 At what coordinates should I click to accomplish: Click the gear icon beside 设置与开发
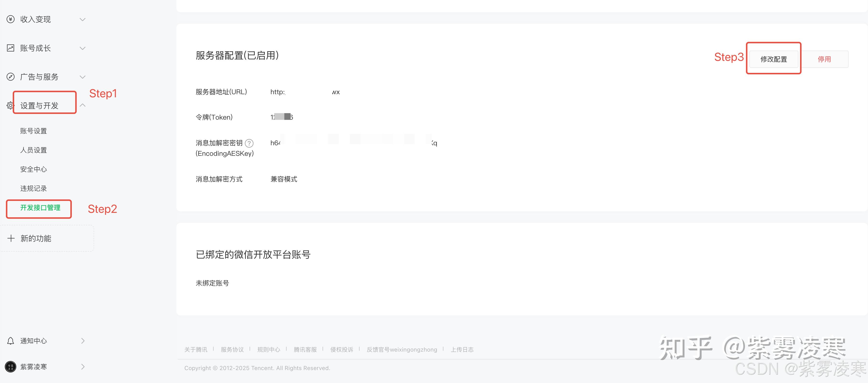[10, 106]
